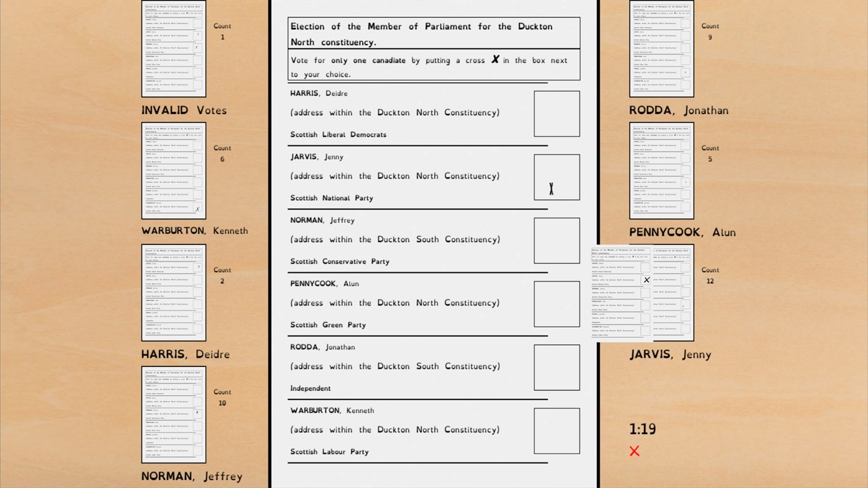Tick the box next to WARBURTON, Kenneth
Viewport: 868px width, 488px height.
point(557,430)
